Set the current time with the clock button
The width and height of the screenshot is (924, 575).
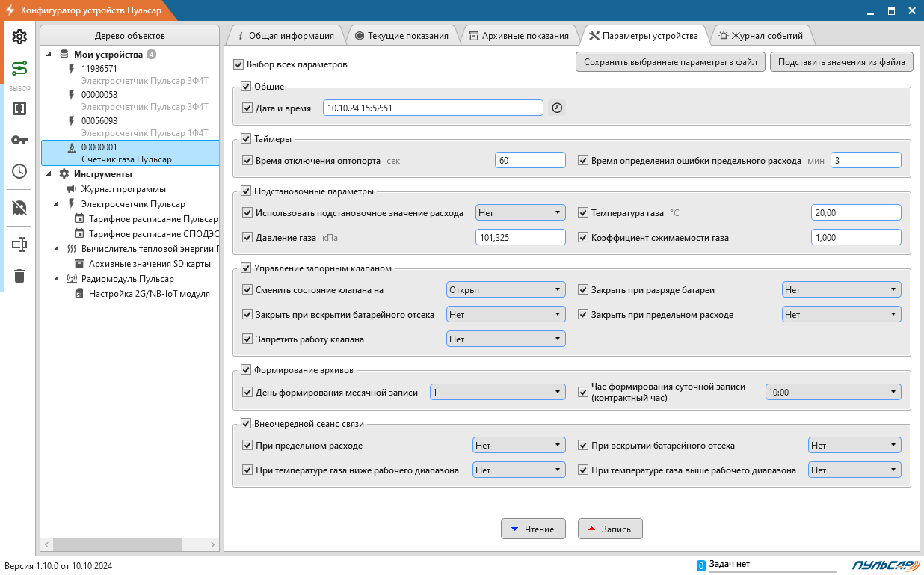click(557, 108)
